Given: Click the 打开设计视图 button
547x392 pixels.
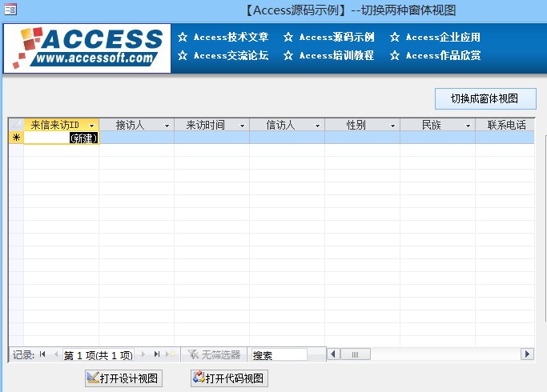Looking at the screenshot, I should (123, 378).
